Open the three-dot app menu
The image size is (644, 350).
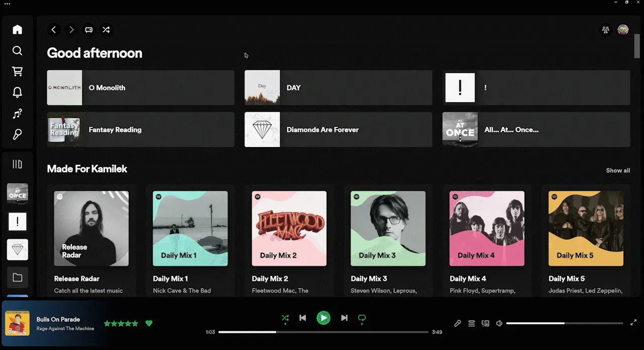(x=7, y=4)
